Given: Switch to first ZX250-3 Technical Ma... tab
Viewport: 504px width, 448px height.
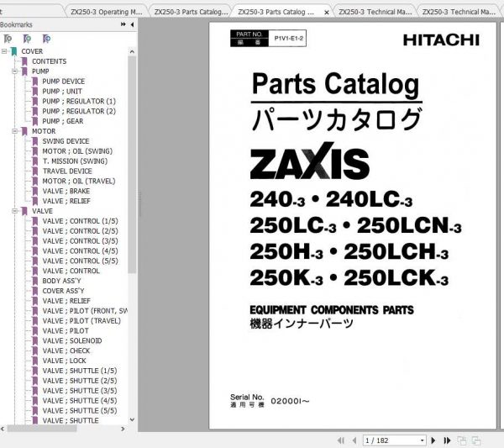Looking at the screenshot, I should [x=375, y=13].
